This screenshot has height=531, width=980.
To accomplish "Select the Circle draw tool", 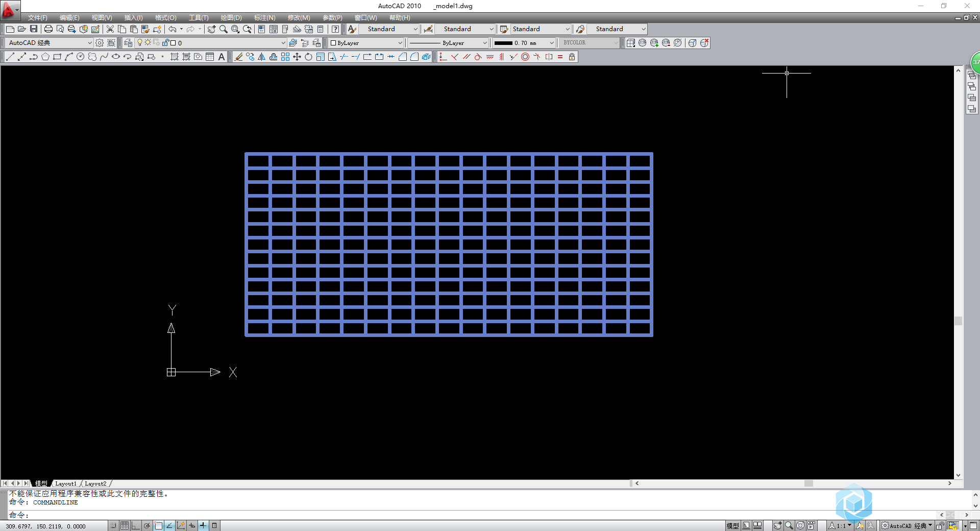I will click(x=81, y=57).
